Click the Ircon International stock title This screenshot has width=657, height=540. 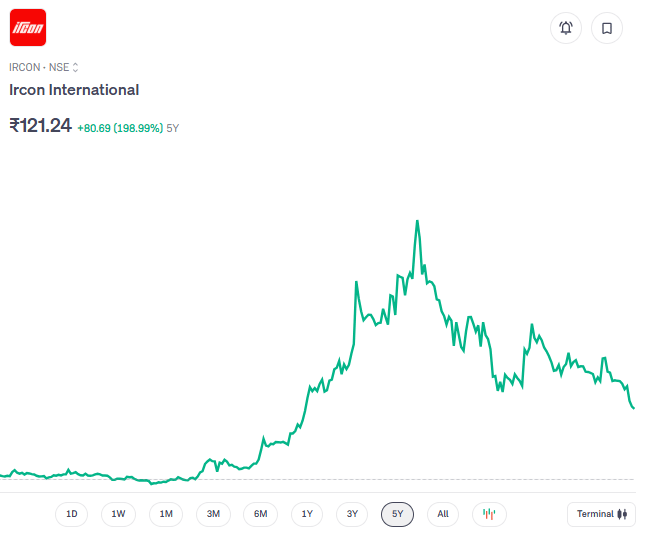[74, 90]
